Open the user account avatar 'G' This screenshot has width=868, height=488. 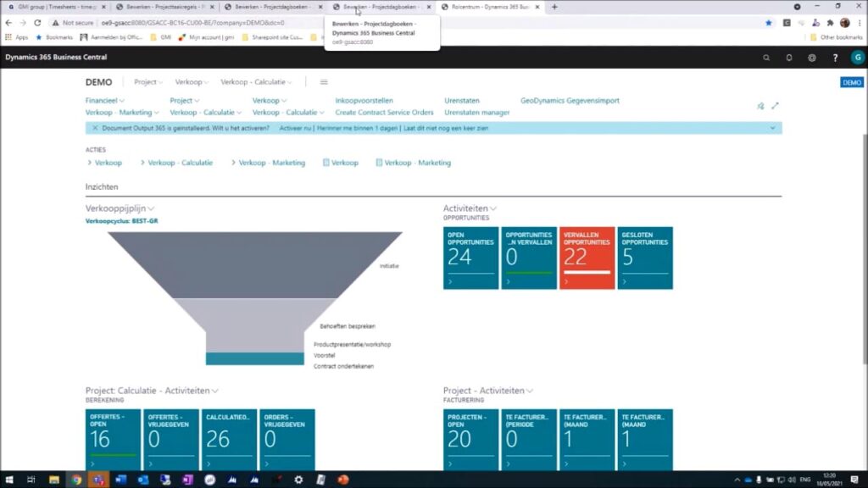tap(857, 58)
